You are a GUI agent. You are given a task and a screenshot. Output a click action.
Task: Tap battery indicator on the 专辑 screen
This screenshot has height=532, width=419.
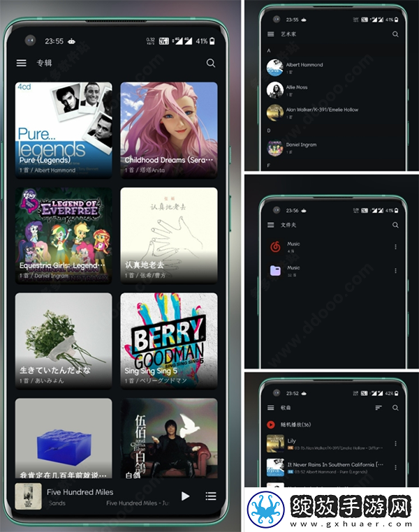coord(212,41)
